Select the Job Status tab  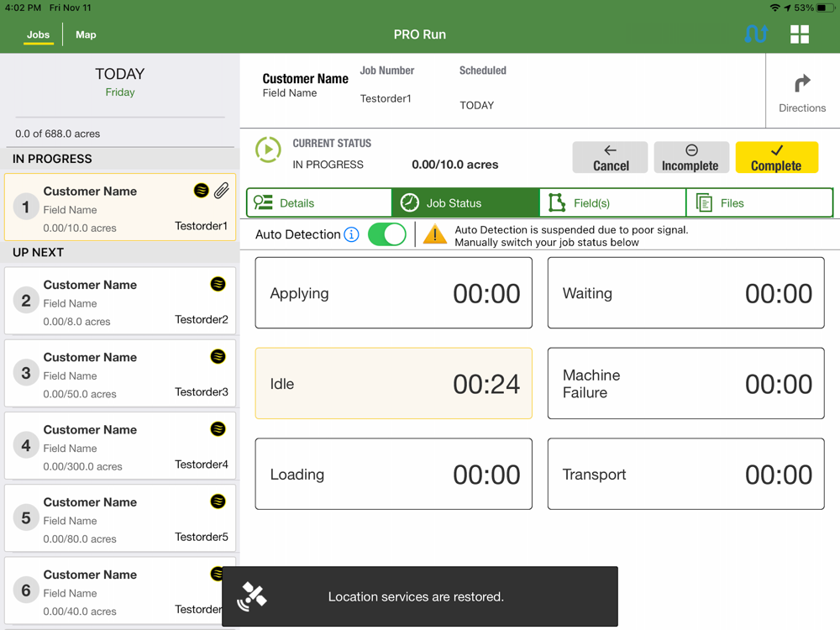[465, 202]
